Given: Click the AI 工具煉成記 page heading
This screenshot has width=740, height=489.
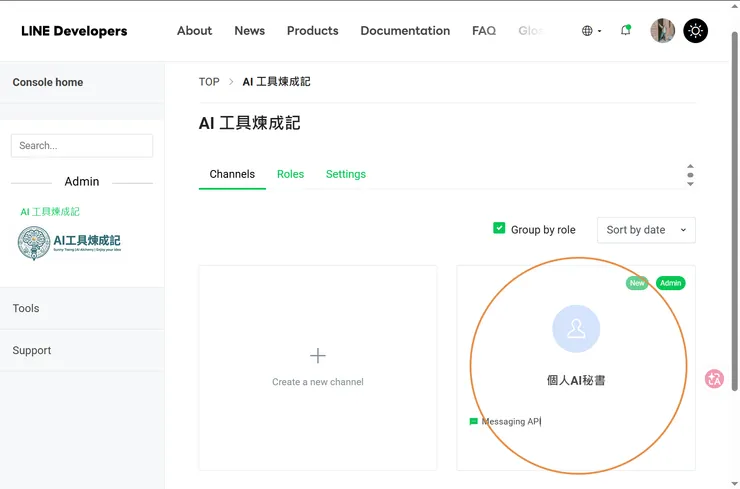Looking at the screenshot, I should click(x=249, y=123).
